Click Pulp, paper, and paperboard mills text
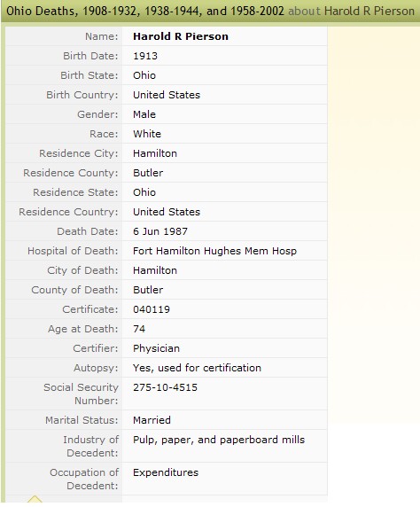This screenshot has height=507, width=420. coord(219,440)
